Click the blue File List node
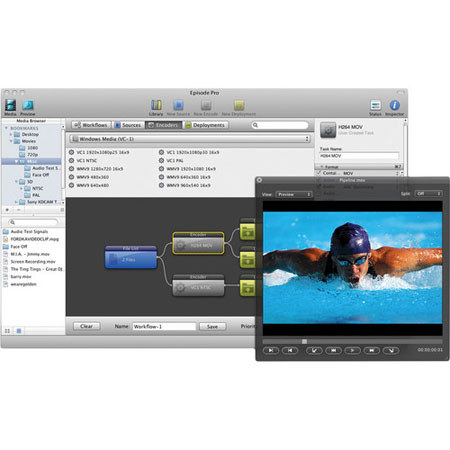Screen dimensions: 450x450 pos(131,257)
